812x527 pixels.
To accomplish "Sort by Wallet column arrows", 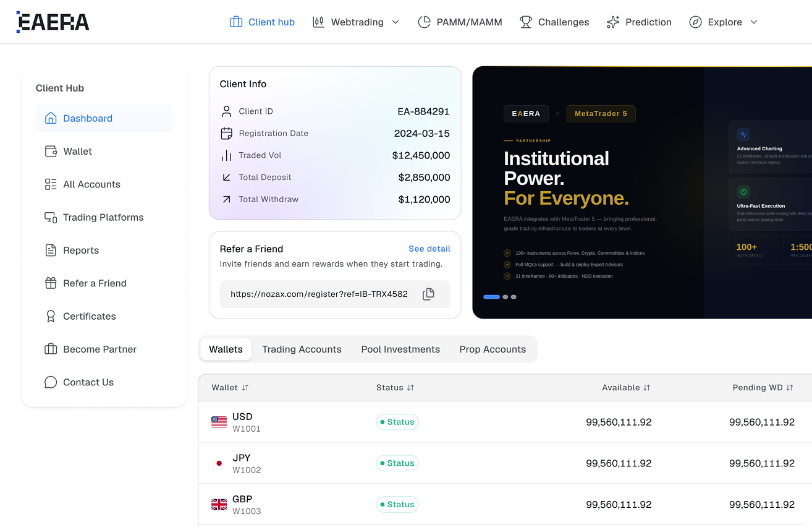I will pos(245,388).
